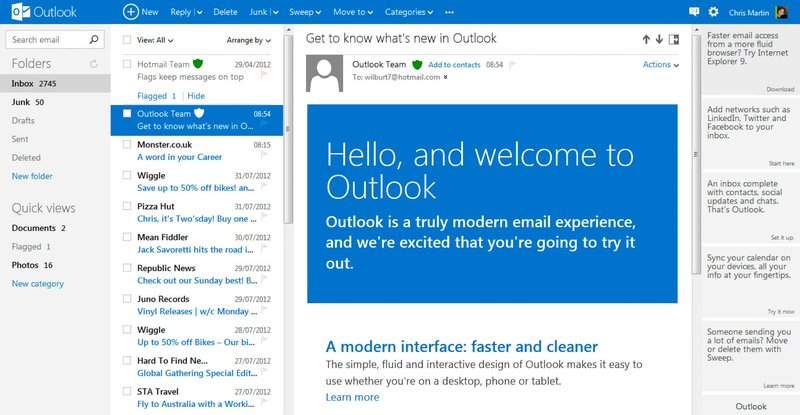Tick the Outlook Team message checkbox
Image resolution: width=800 pixels, height=415 pixels.
pos(127,113)
